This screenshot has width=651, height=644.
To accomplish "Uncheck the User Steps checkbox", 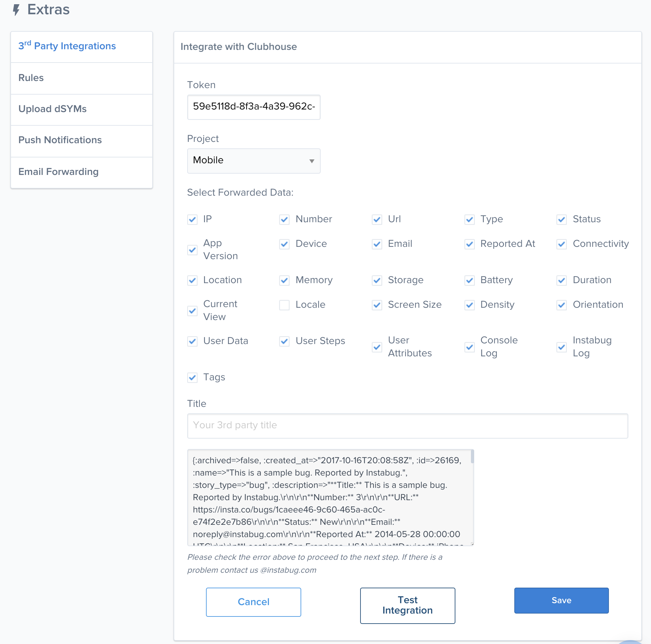I will (x=284, y=341).
